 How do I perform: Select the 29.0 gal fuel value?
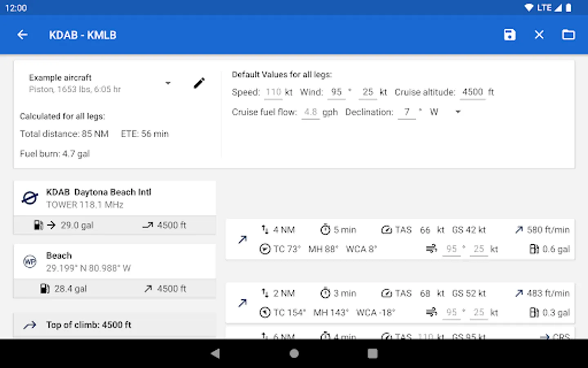coord(77,225)
